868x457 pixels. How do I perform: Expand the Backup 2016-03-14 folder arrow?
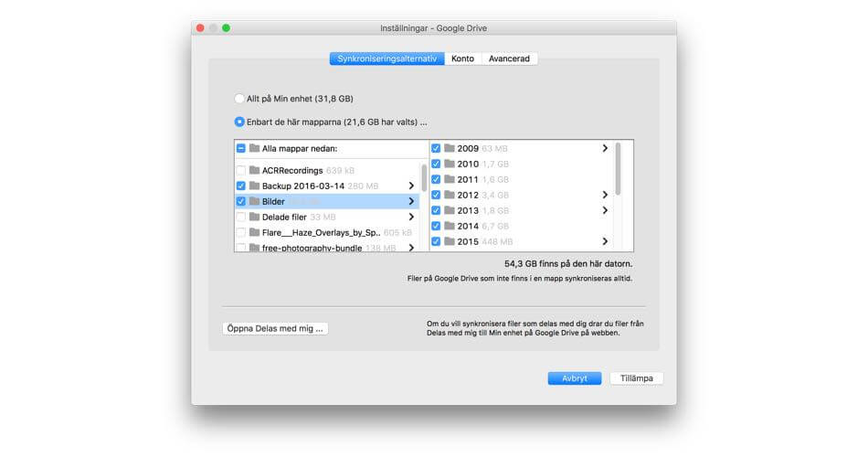(411, 186)
